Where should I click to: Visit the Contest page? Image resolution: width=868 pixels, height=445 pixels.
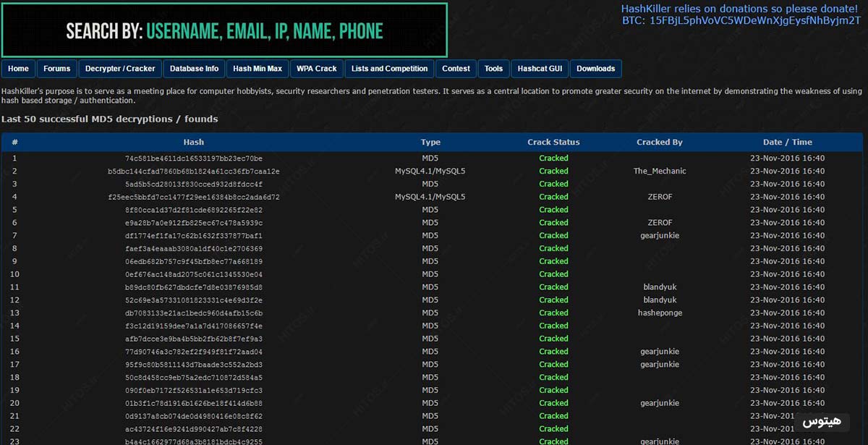point(456,69)
